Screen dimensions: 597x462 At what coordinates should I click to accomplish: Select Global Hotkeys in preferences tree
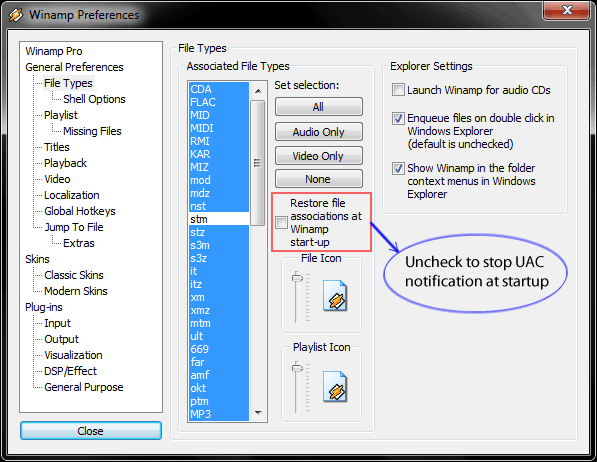[x=80, y=211]
